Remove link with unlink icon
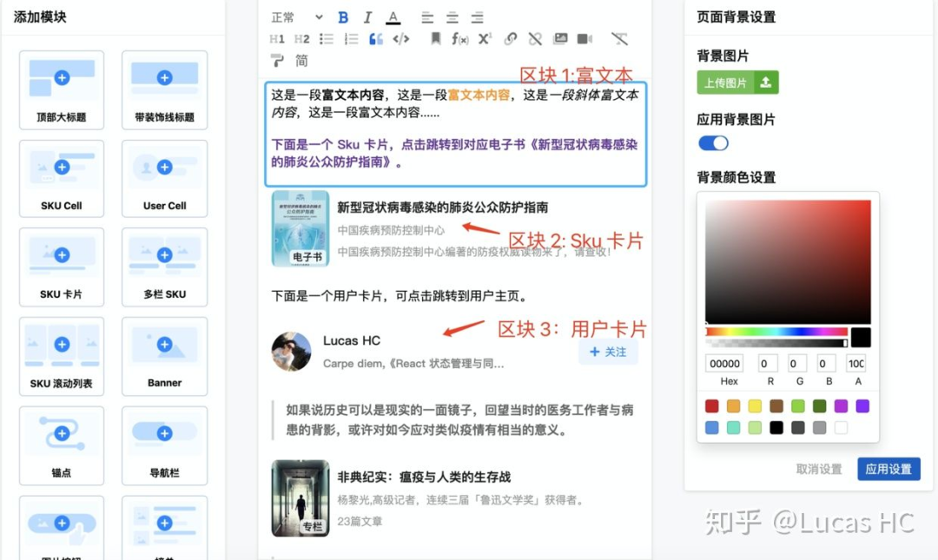 tap(535, 39)
